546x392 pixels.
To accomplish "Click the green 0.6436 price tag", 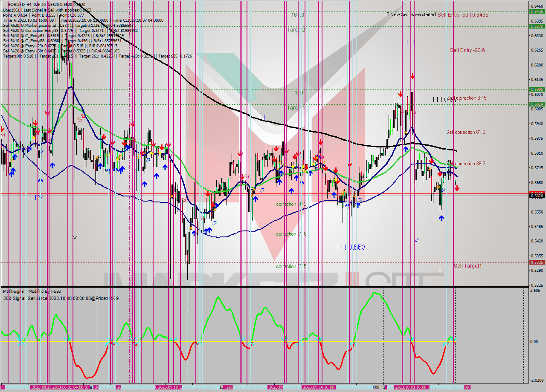I will tap(537, 12).
